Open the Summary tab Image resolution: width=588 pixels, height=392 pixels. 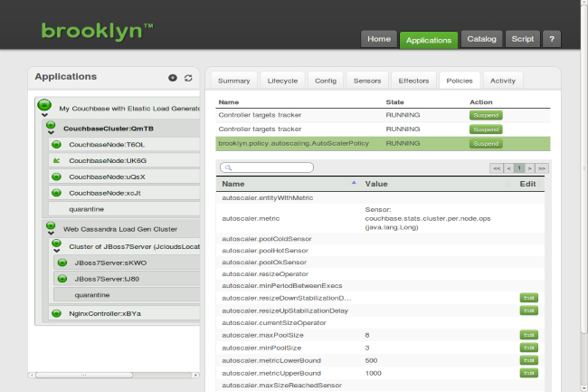tap(234, 81)
